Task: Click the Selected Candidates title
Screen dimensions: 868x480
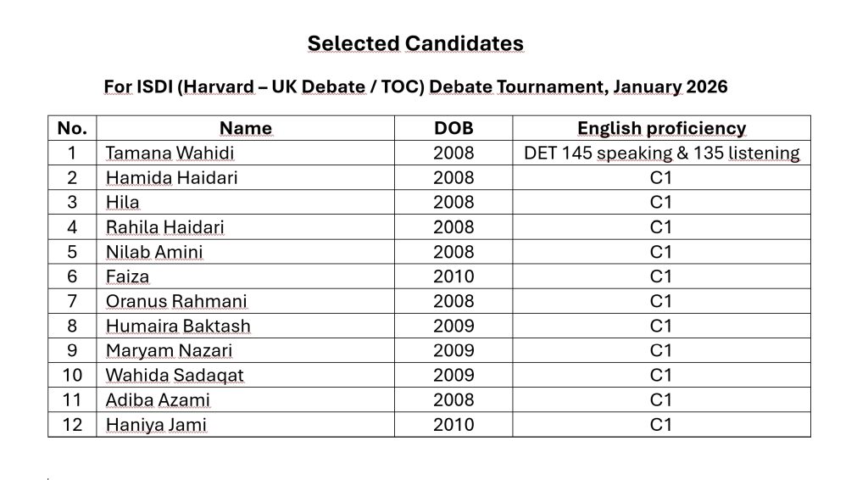Action: 415,43
